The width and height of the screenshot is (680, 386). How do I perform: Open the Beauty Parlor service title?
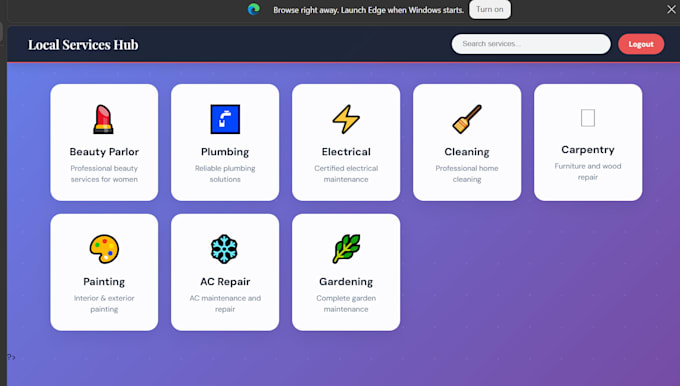[x=104, y=152]
